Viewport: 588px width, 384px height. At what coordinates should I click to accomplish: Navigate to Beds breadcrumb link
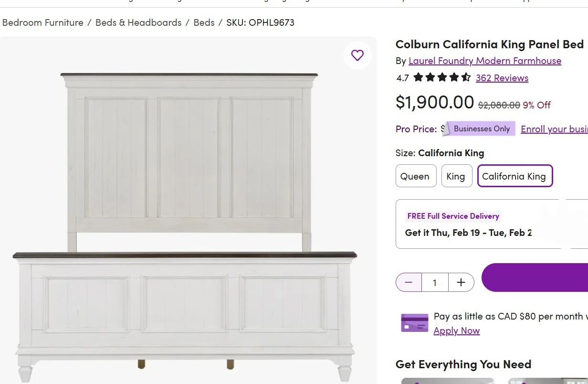pyautogui.click(x=204, y=22)
